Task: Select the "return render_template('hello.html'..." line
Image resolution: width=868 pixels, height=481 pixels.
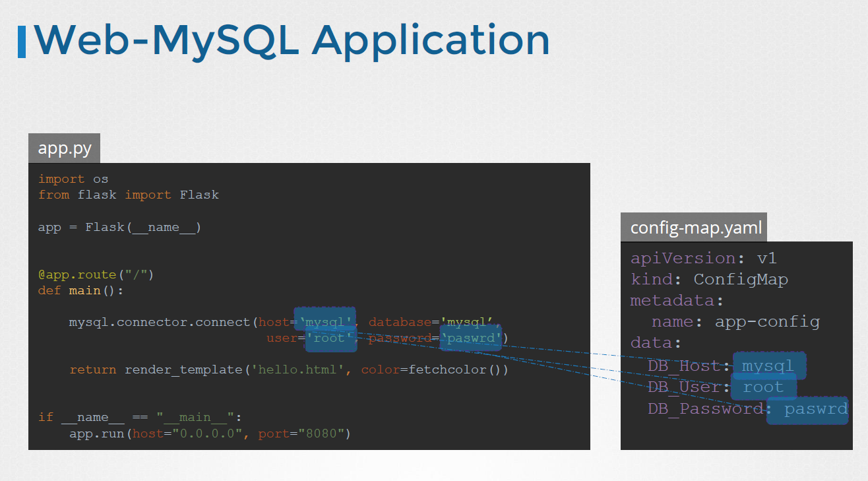Action: pos(289,369)
